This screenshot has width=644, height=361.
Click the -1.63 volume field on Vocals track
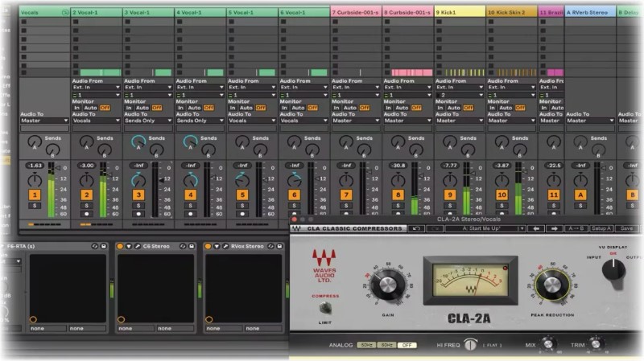tap(35, 166)
